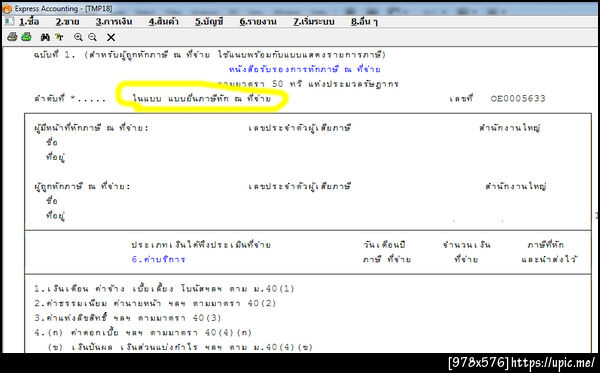Click the document icon left of menu bar
Image resolution: width=600 pixels, height=373 pixels.
tap(9, 21)
